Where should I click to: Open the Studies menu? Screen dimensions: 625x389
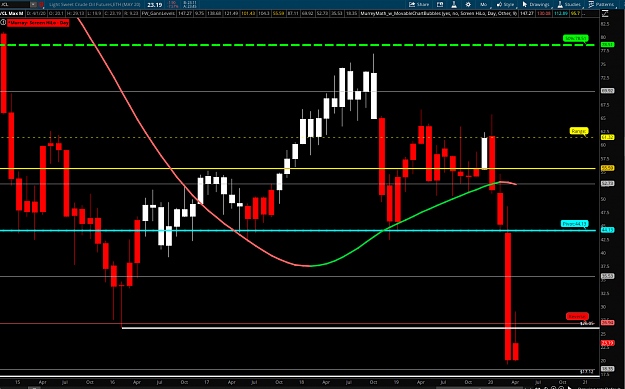tap(569, 4)
